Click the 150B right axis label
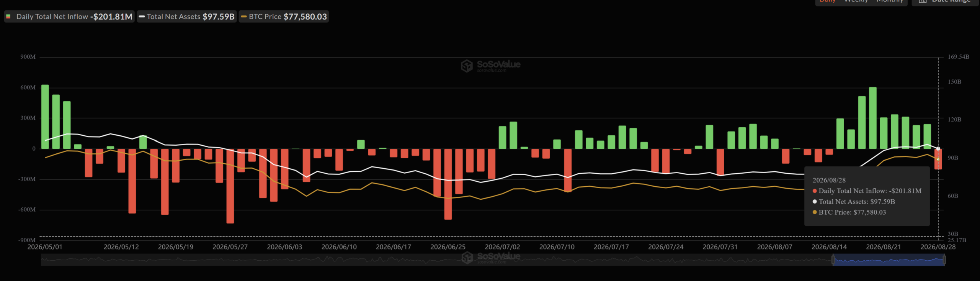 (954, 82)
